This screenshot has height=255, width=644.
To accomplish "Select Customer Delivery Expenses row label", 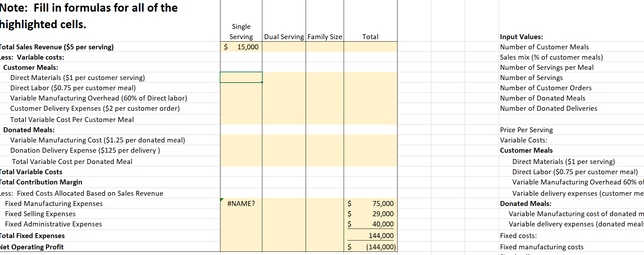I will [x=95, y=108].
